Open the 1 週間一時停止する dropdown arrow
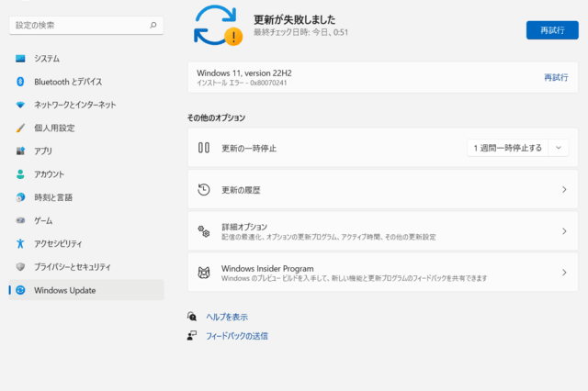Screen dimensions: 588x391 pos(559,148)
